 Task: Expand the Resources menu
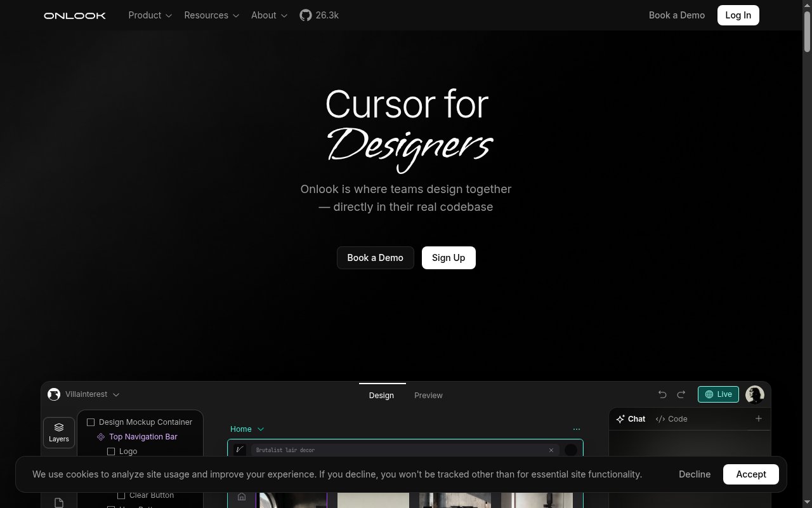click(x=212, y=15)
